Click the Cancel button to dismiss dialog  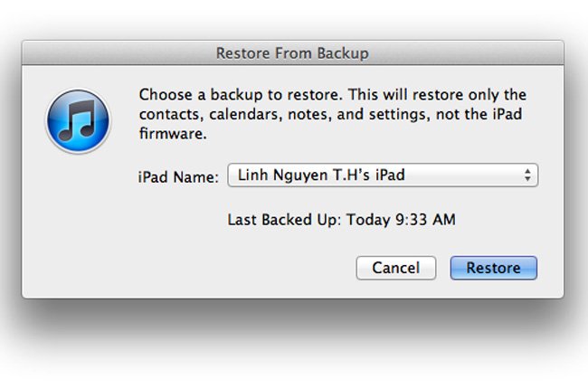point(396,268)
